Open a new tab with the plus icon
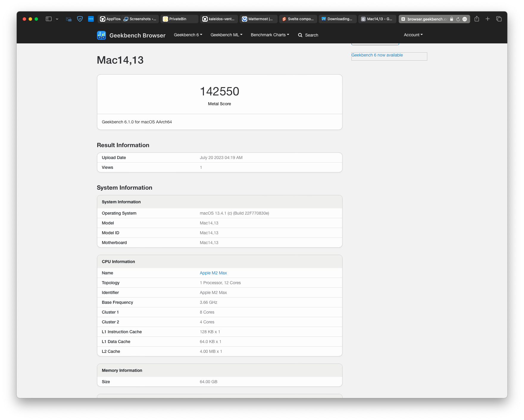 point(488,19)
